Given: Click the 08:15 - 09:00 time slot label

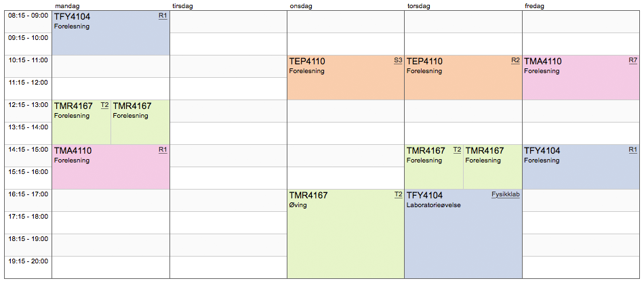Looking at the screenshot, I should 28,16.
